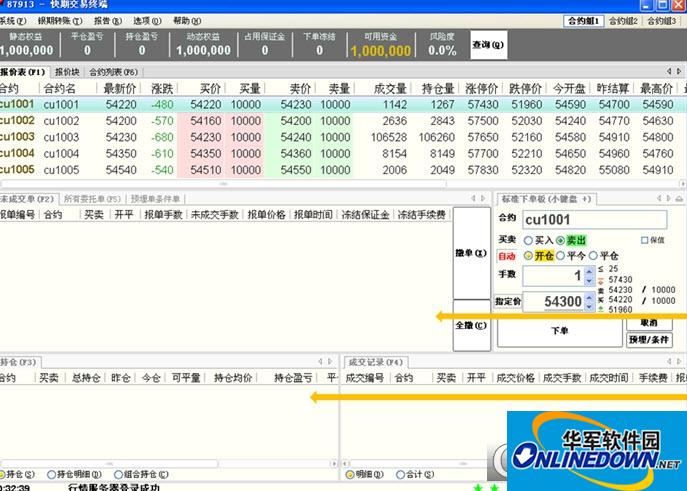Viewport: 687px width, 491px height.
Task: Click green star icon in status bar
Action: tap(478, 487)
